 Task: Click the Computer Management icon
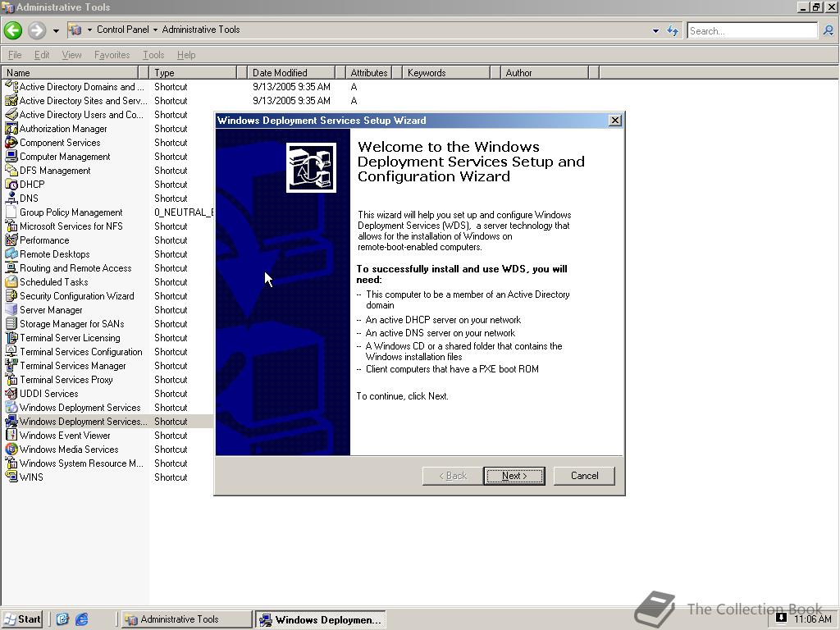pyautogui.click(x=11, y=156)
